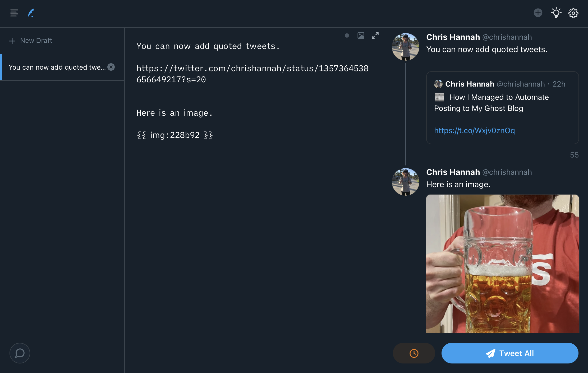
Task: Open the settings gear
Action: [573, 13]
